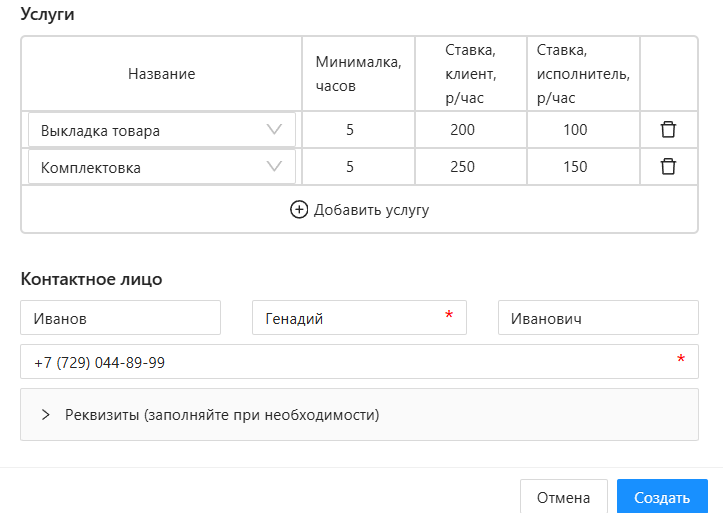Click the plus icon to add service
723x513 pixels.
point(298,210)
